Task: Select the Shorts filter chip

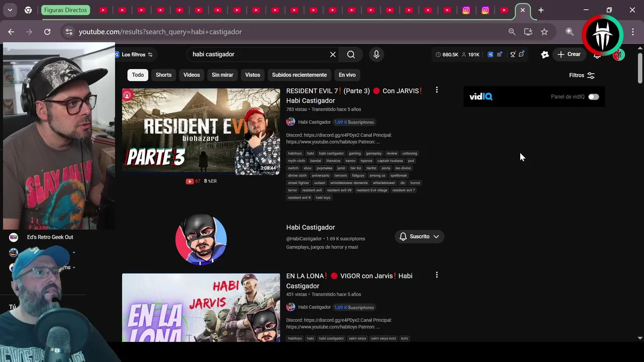Action: click(x=164, y=75)
